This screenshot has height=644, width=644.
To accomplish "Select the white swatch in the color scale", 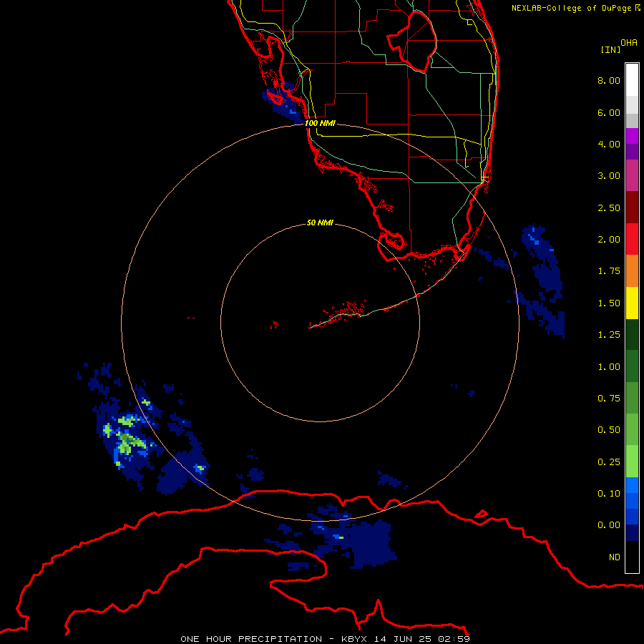I will point(632,80).
